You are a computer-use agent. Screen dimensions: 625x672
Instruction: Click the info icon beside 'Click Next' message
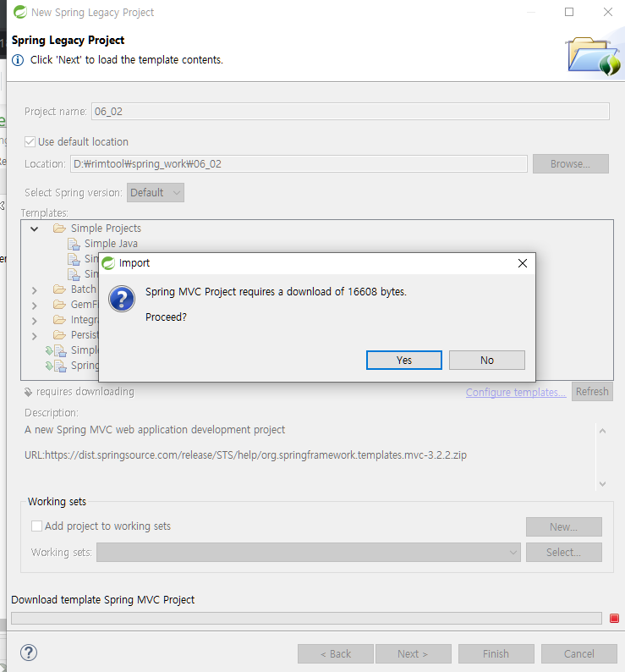18,60
